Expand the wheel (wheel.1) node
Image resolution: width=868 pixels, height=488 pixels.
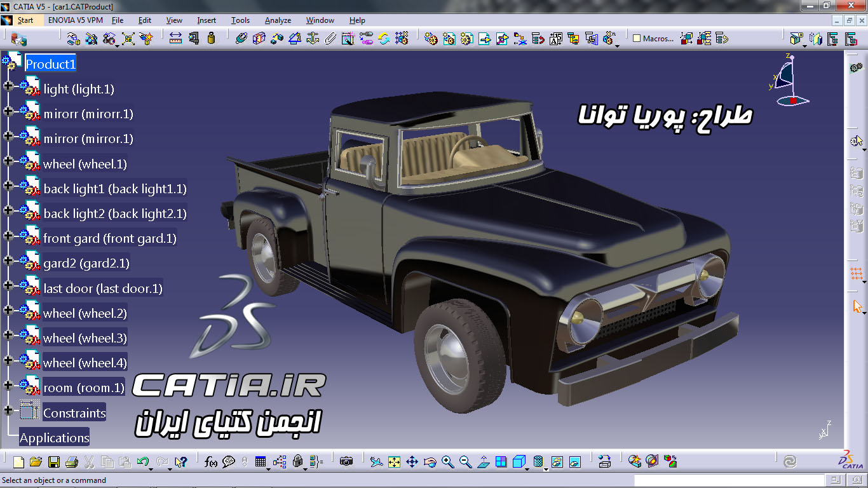[8, 161]
